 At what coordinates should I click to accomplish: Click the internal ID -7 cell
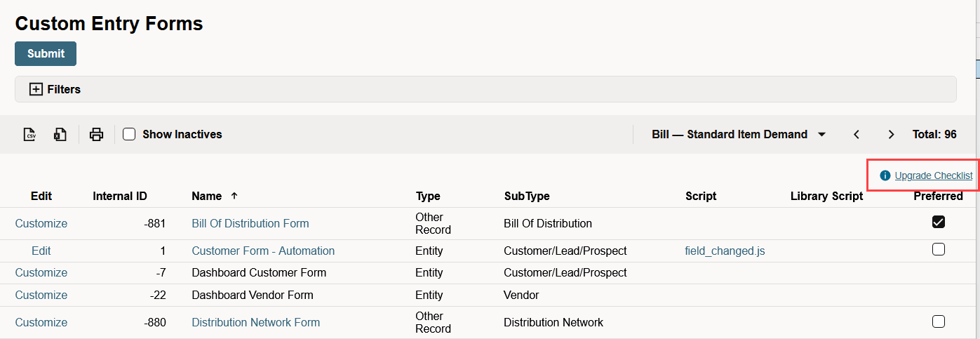tap(161, 272)
